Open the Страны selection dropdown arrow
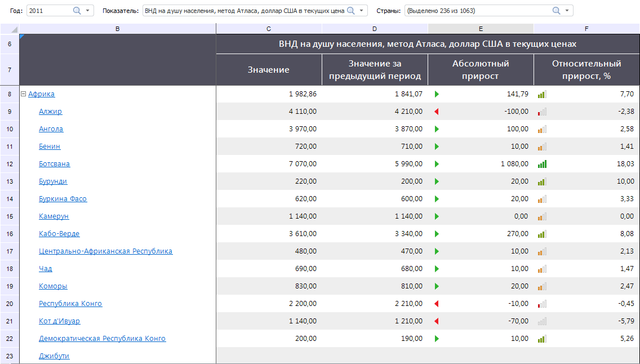Viewport: 640px width, 364px height. click(567, 11)
